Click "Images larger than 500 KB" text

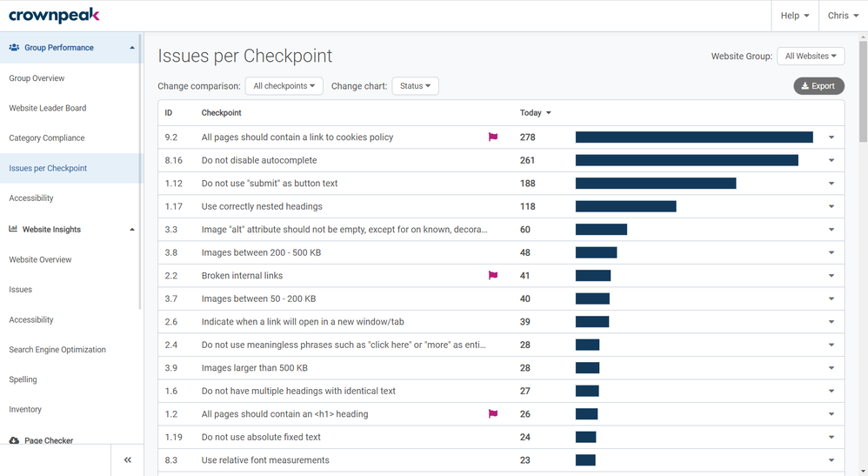coord(255,368)
